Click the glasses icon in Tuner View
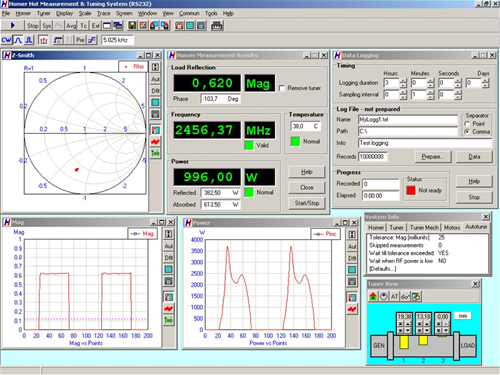The image size is (500, 375). tap(405, 296)
